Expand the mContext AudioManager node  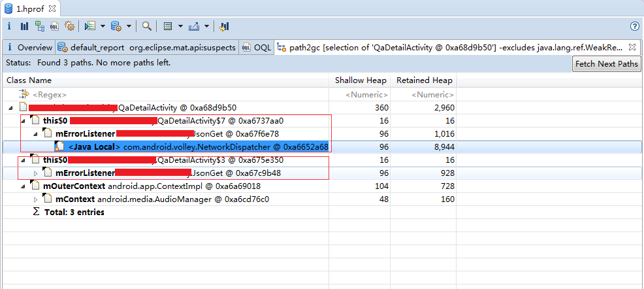36,199
